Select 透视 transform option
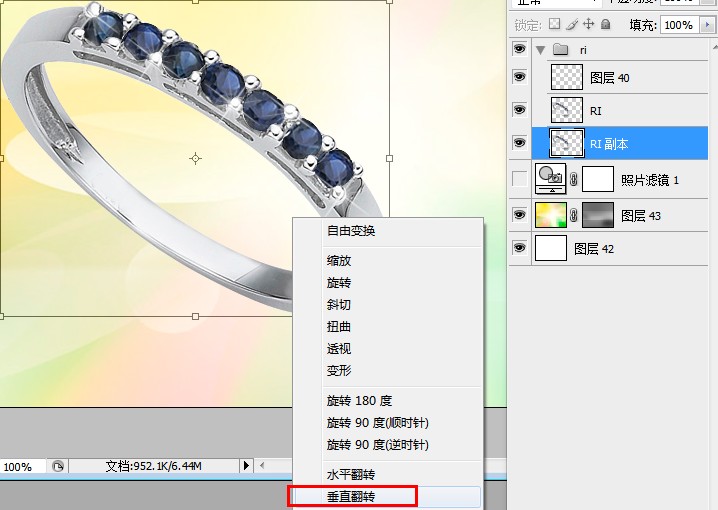The image size is (718, 510). coord(339,349)
